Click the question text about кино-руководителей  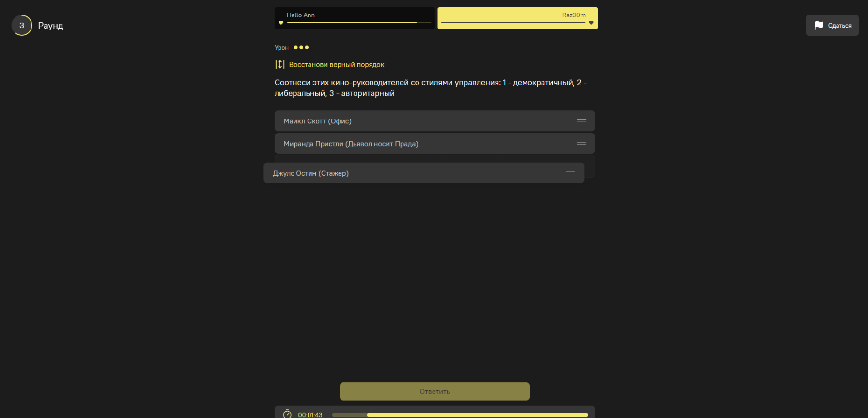click(431, 88)
